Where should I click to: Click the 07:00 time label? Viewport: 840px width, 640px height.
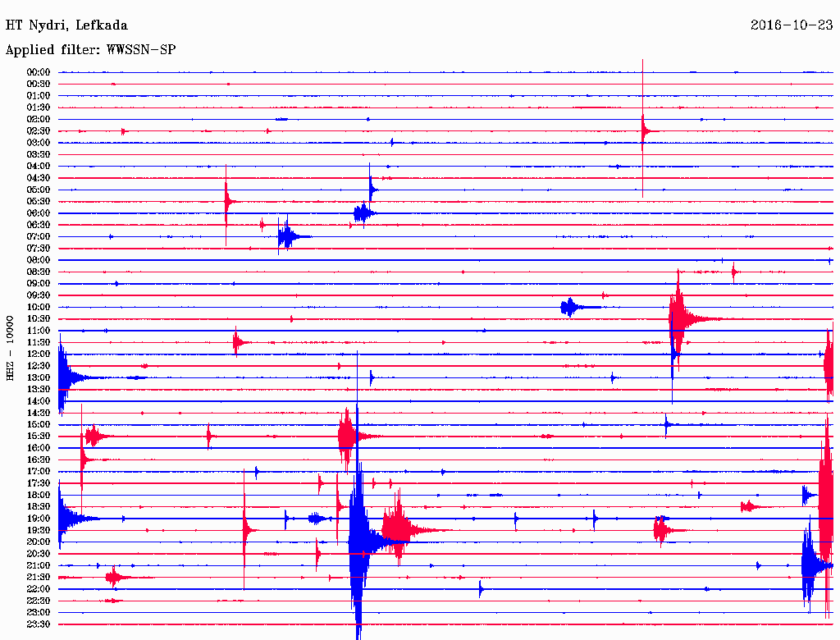[x=39, y=237]
